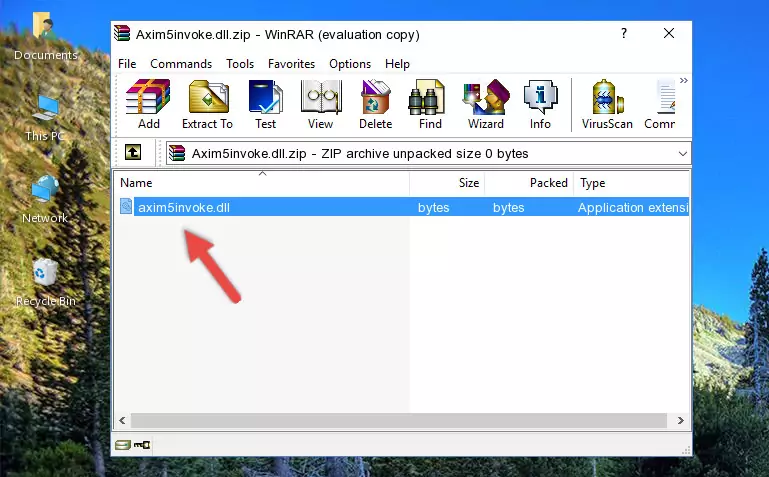Run the Test archive tool

(265, 104)
